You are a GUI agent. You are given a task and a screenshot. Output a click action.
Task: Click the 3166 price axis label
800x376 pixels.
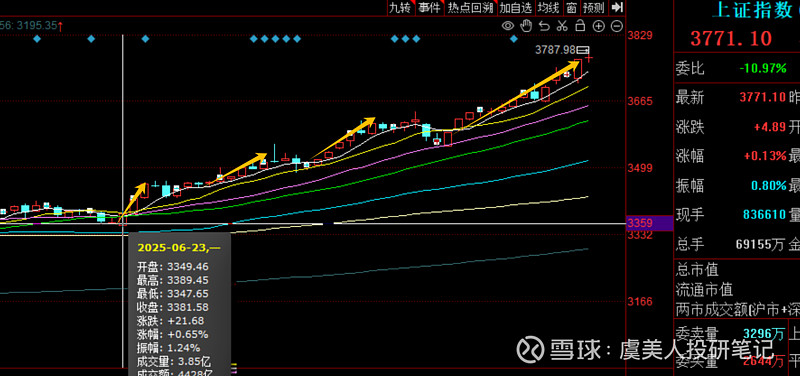pos(640,302)
